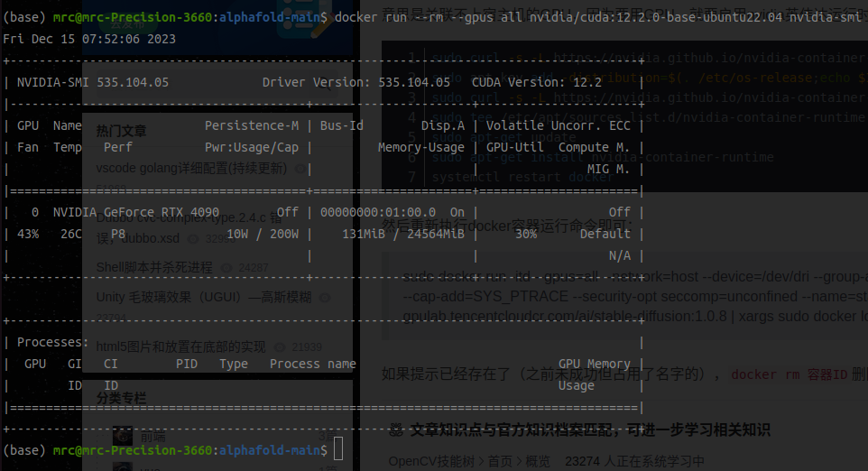Click the 'NVIDIA-SMI 535.104.05' text
The height and width of the screenshot is (471, 868).
tap(92, 82)
